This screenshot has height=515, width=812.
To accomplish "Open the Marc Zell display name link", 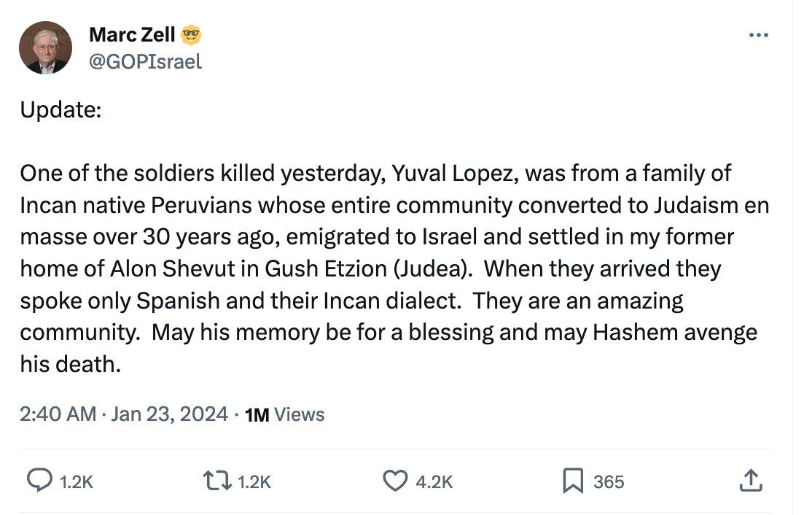I will [x=132, y=34].
